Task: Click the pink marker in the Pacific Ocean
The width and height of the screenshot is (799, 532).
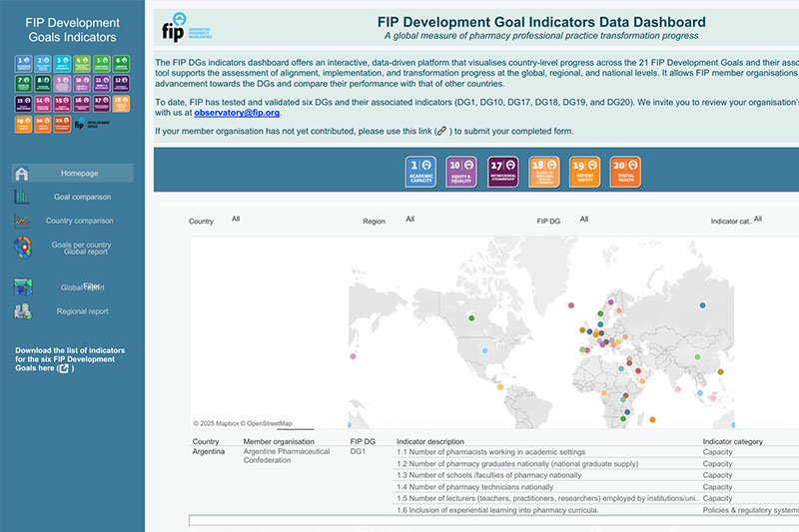Action: click(354, 356)
